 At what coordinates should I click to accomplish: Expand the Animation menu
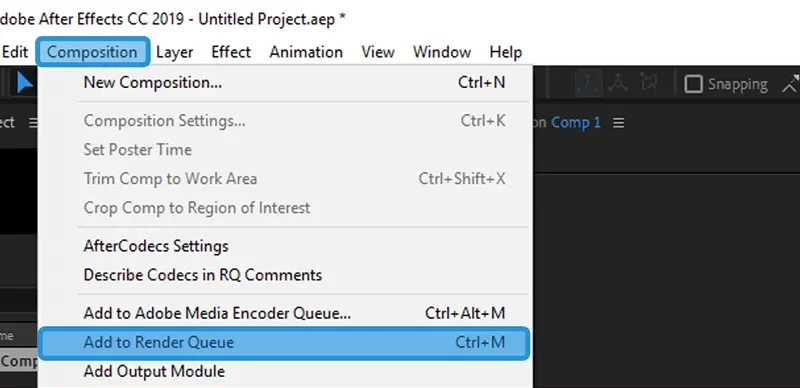pyautogui.click(x=306, y=52)
